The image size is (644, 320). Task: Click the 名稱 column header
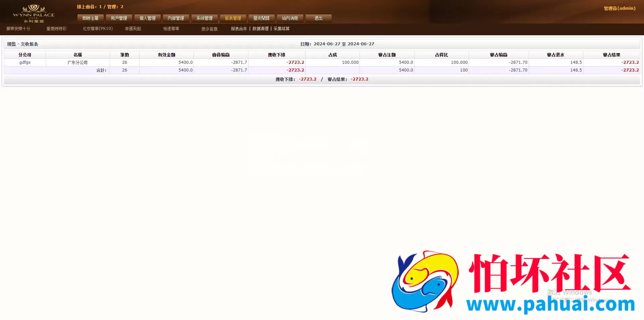tap(78, 55)
